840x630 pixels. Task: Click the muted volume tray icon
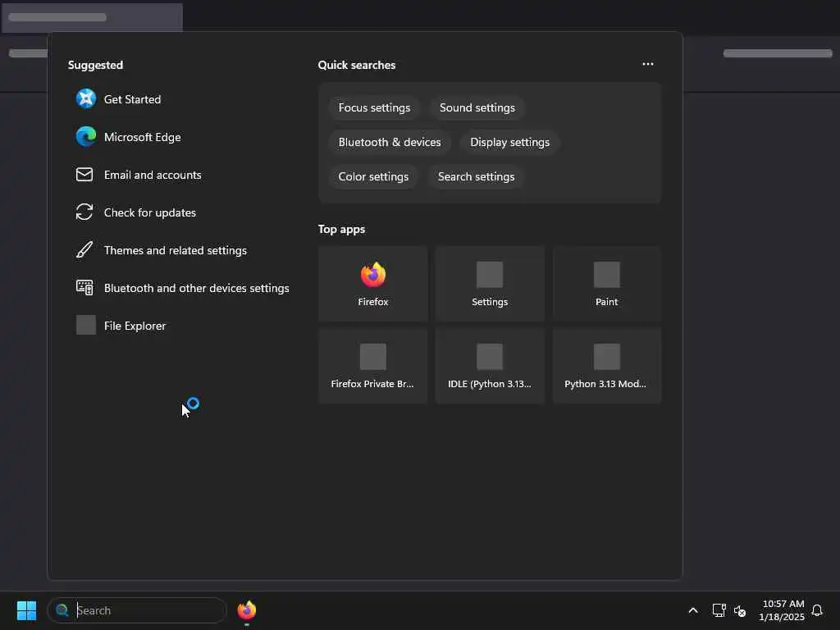[x=740, y=610]
